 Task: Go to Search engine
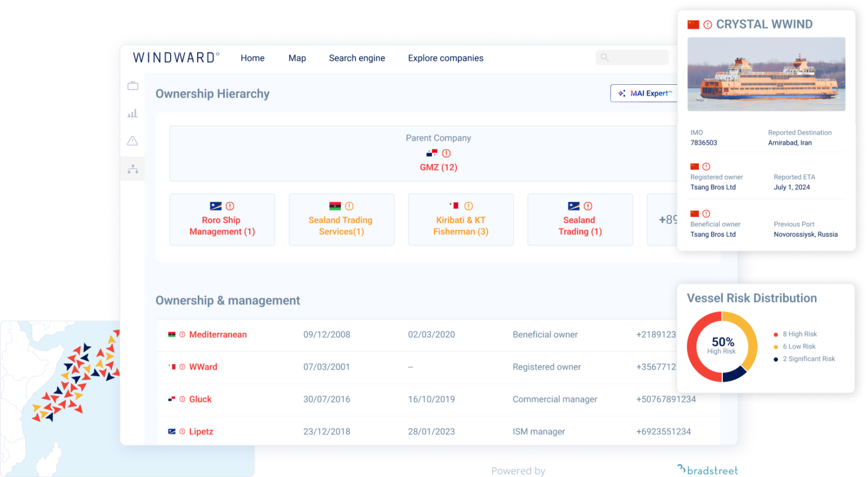[357, 58]
